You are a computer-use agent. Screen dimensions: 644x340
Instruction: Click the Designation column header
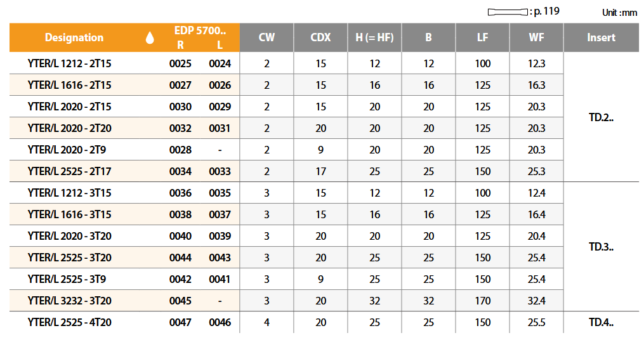click(74, 38)
